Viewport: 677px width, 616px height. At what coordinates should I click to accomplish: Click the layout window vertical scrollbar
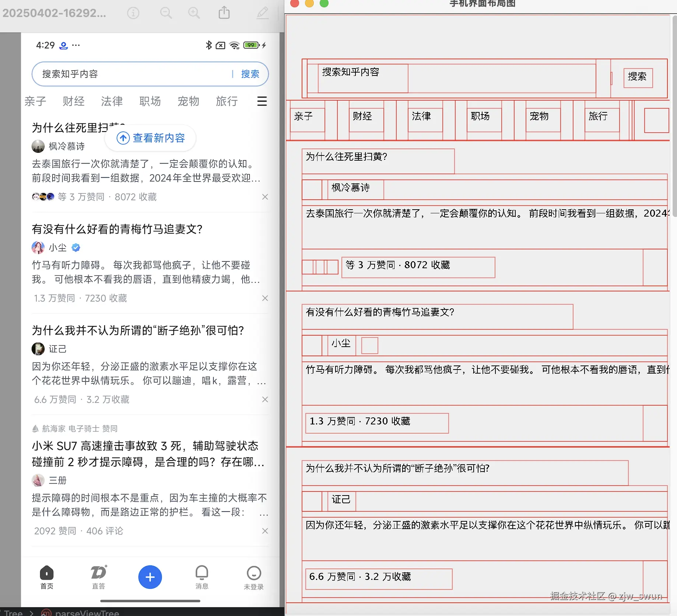click(674, 116)
